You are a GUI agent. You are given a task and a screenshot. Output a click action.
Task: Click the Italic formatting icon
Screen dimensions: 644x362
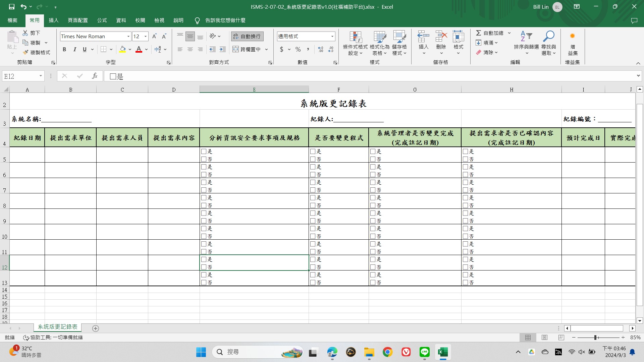74,50
